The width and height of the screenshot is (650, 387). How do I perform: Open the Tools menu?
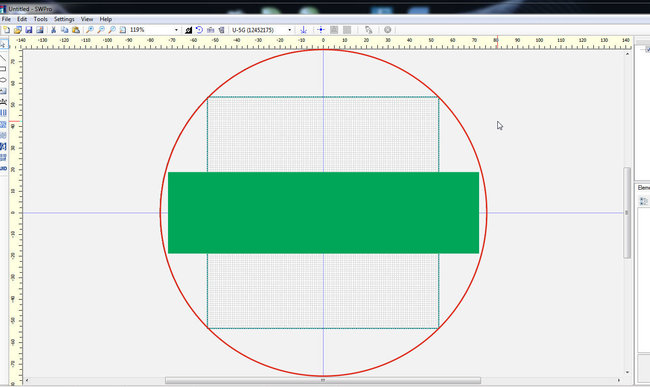point(41,19)
